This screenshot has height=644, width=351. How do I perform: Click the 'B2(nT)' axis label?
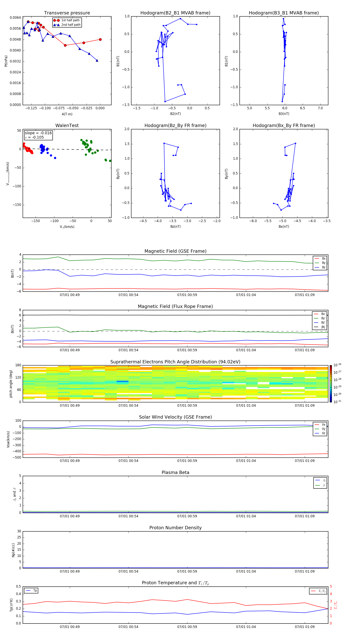click(x=175, y=114)
